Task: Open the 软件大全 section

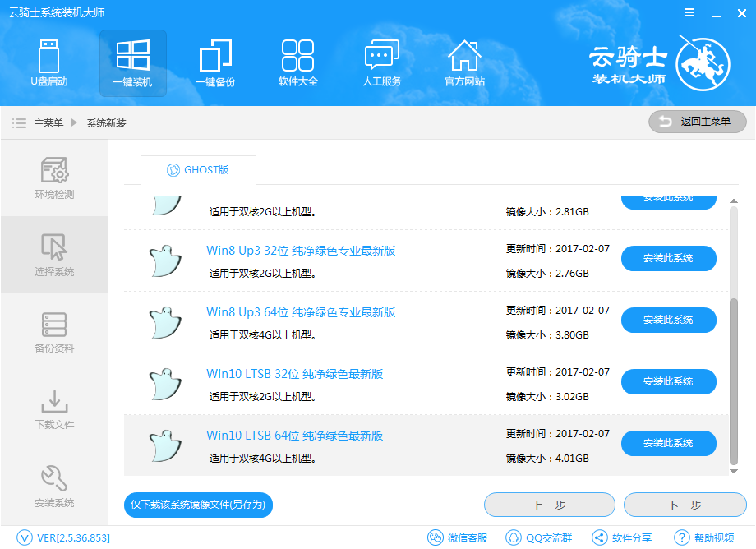Action: (298, 63)
